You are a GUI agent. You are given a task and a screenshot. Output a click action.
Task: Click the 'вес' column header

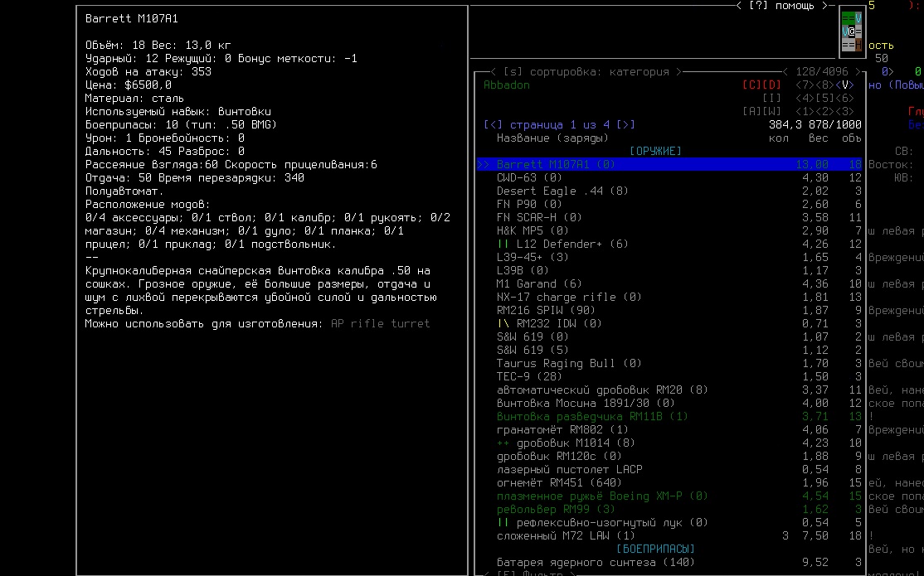tap(819, 138)
